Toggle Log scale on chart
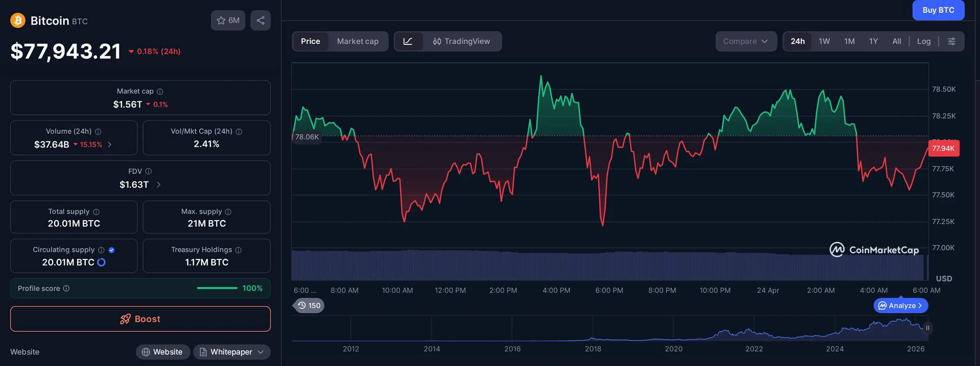 (x=924, y=41)
